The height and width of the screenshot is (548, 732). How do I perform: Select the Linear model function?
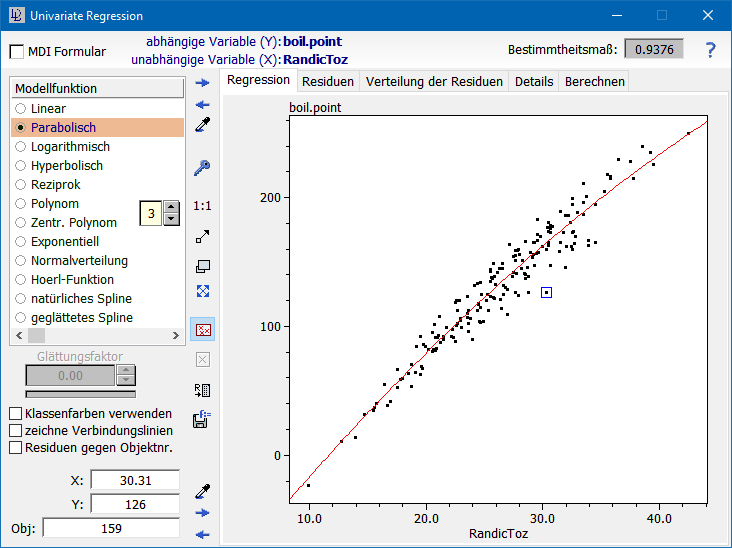pos(19,108)
